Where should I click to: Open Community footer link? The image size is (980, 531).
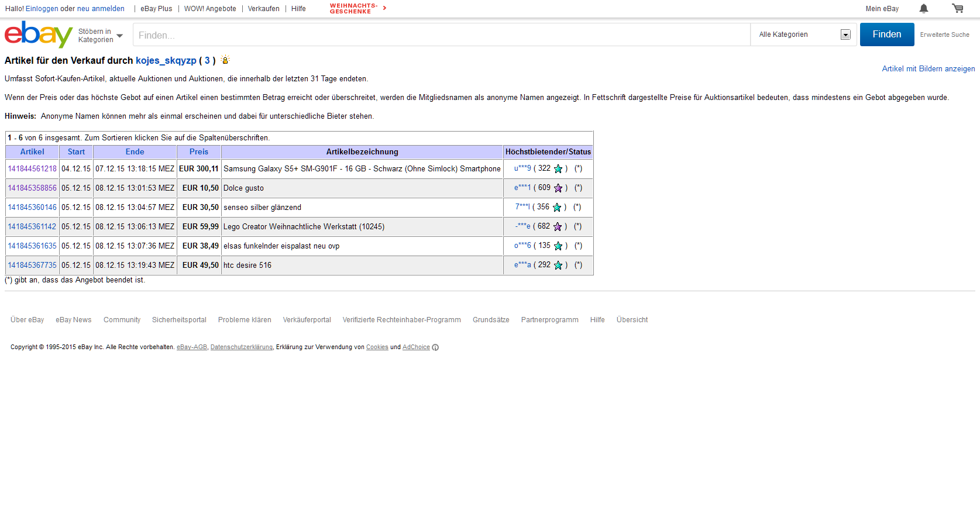click(x=122, y=320)
